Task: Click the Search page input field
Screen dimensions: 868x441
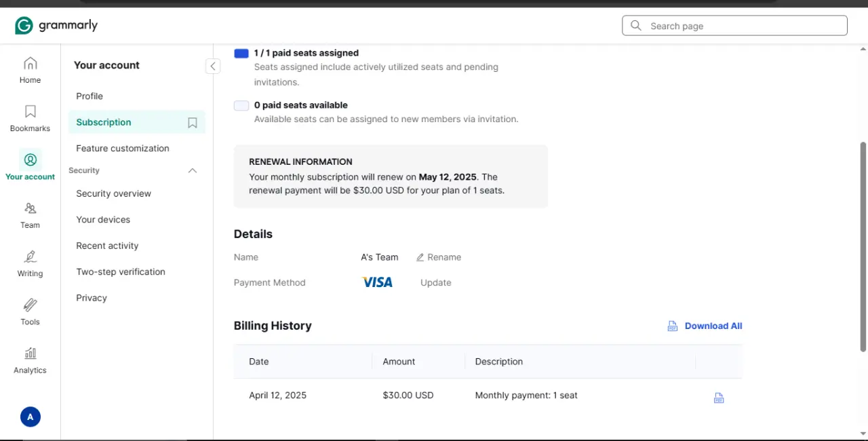Action: coord(734,26)
